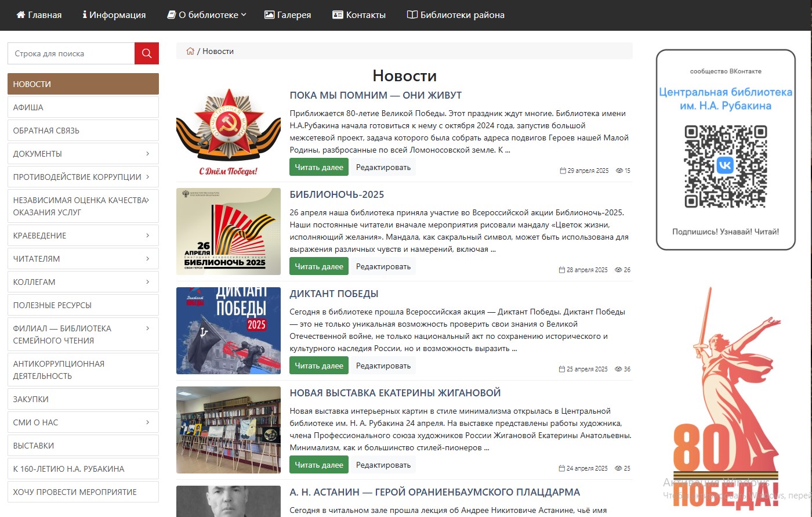The image size is (812, 517).
Task: Open А. Н. АСТАНИН — ГЕРОЙ headline
Action: click(x=435, y=492)
